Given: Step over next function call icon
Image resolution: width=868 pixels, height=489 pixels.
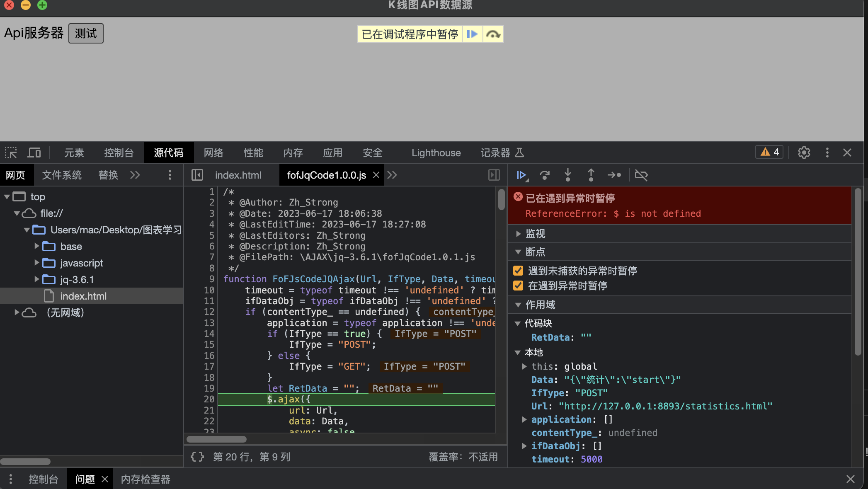Looking at the screenshot, I should (545, 175).
